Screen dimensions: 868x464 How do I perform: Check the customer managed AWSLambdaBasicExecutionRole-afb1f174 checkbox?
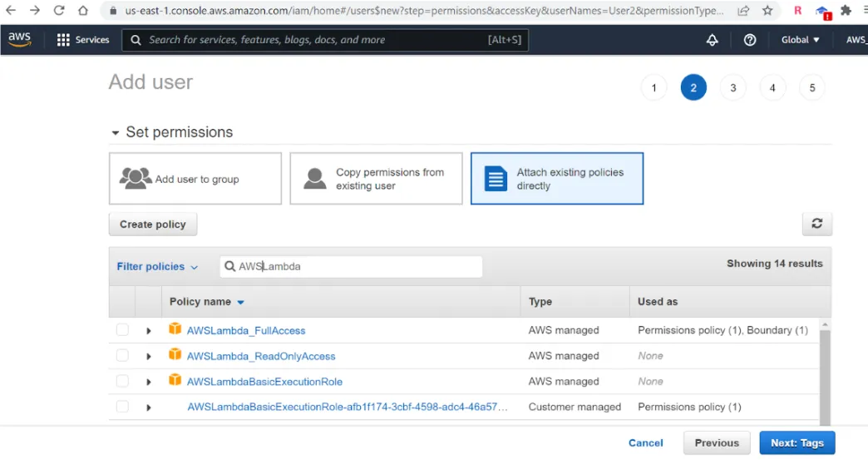pyautogui.click(x=122, y=407)
